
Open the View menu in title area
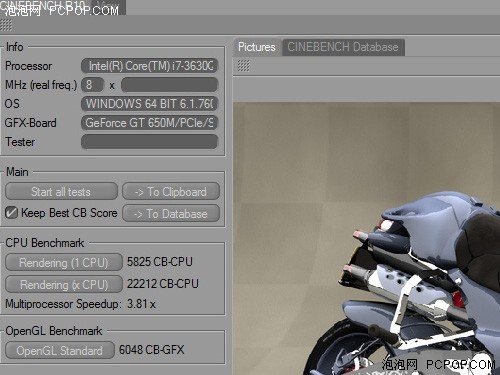108,7
